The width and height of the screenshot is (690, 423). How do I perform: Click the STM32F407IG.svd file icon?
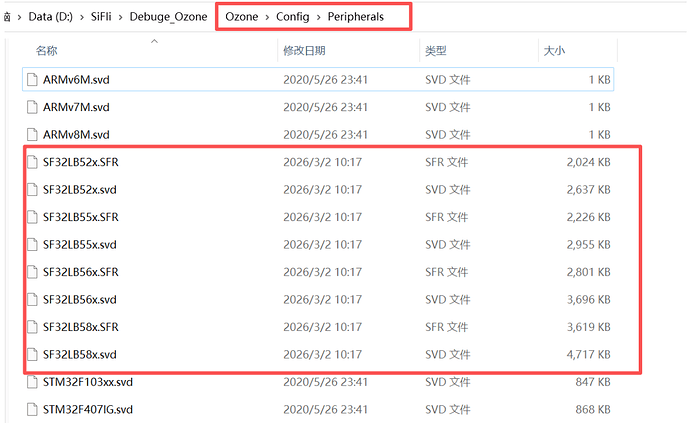tap(32, 409)
